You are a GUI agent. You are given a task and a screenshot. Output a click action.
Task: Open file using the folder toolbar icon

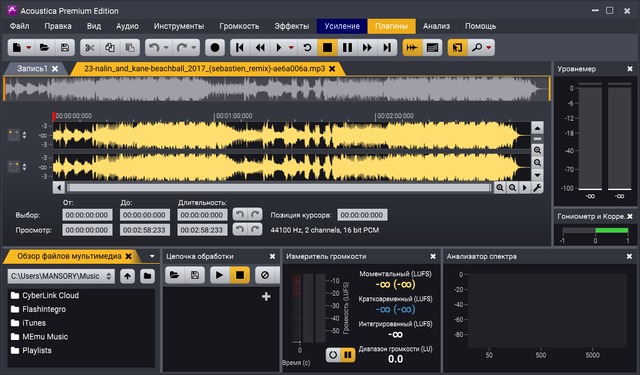[44, 48]
